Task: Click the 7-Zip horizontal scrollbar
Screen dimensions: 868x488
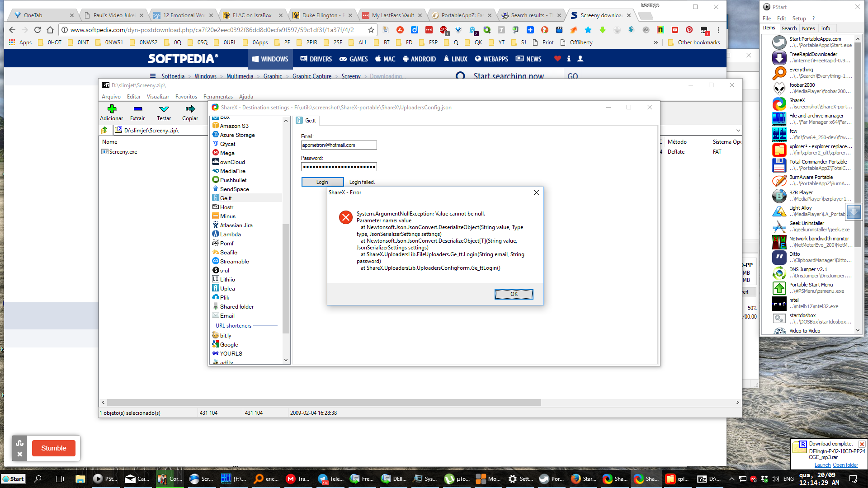Action: pos(324,402)
